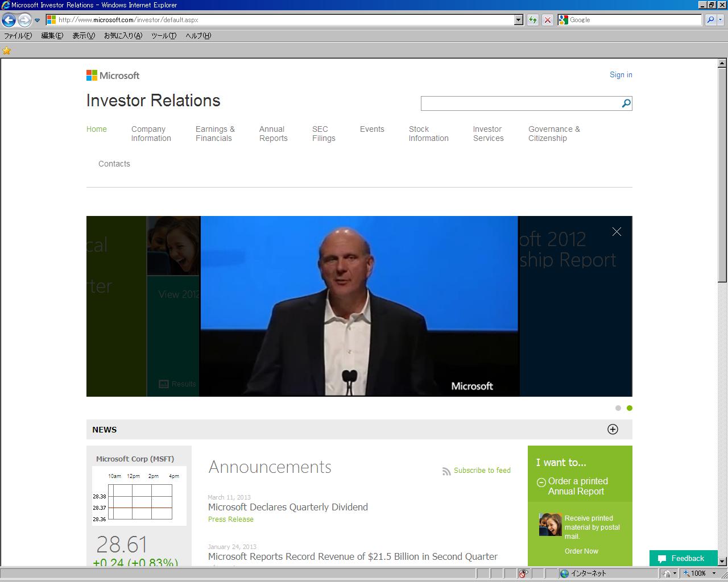Select the second green carousel dot
Screen dimensions: 728x582
pos(629,408)
